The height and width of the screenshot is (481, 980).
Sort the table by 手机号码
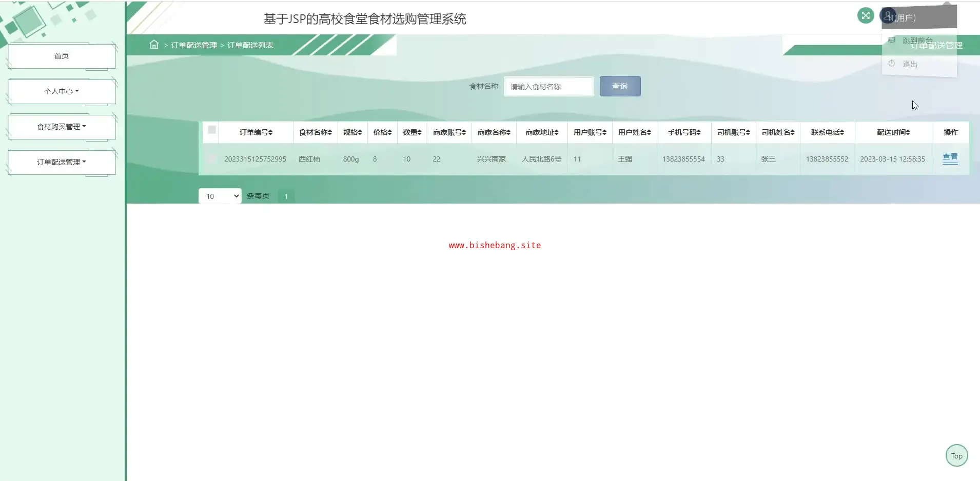click(684, 132)
